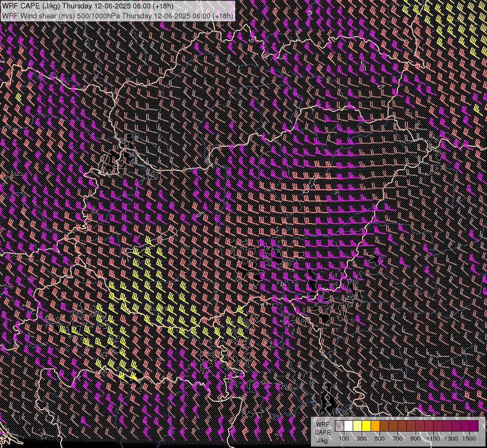Click the legend value 900

click(415, 439)
